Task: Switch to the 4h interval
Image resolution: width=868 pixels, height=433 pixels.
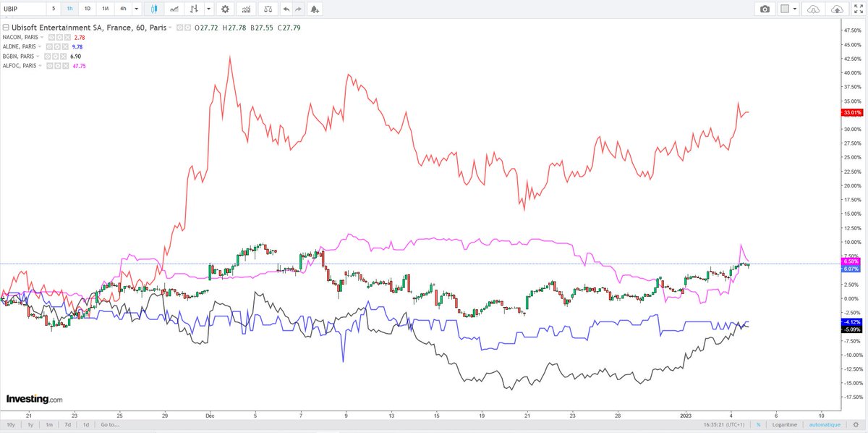Action: (x=123, y=9)
